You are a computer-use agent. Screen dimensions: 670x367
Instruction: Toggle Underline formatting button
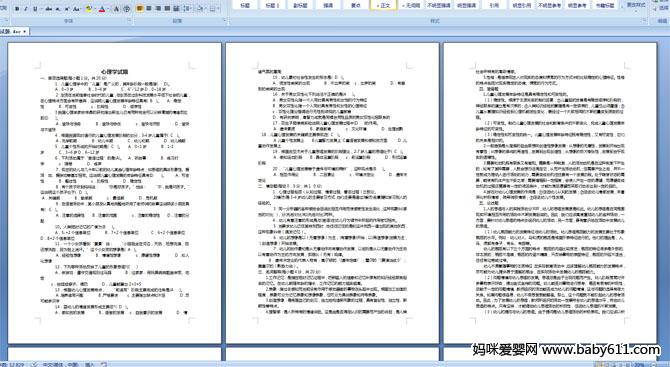(x=35, y=9)
